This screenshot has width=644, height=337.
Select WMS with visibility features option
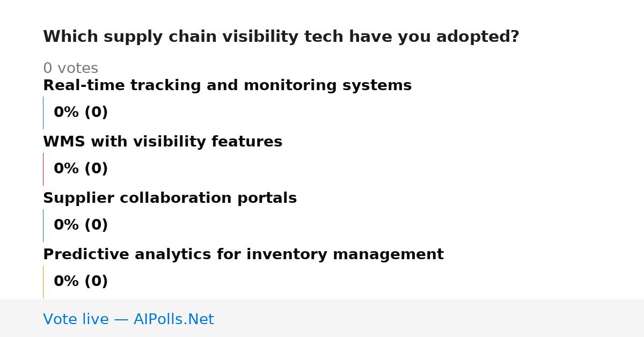tap(163, 142)
